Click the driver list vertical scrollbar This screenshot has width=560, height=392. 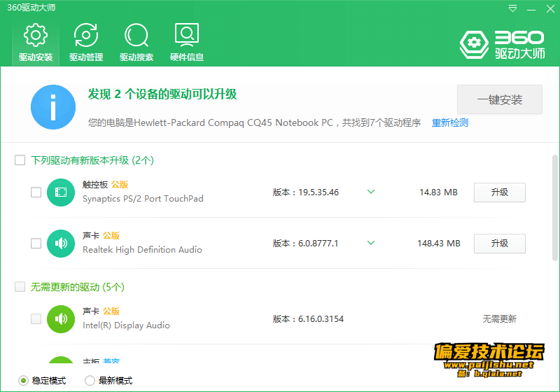[x=554, y=208]
